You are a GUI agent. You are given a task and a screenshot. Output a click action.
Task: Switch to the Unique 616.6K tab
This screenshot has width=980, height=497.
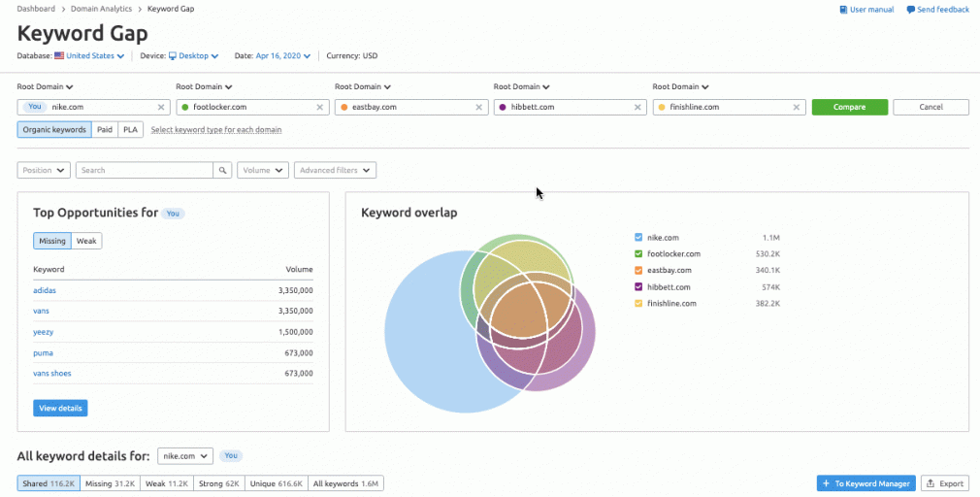tap(277, 483)
